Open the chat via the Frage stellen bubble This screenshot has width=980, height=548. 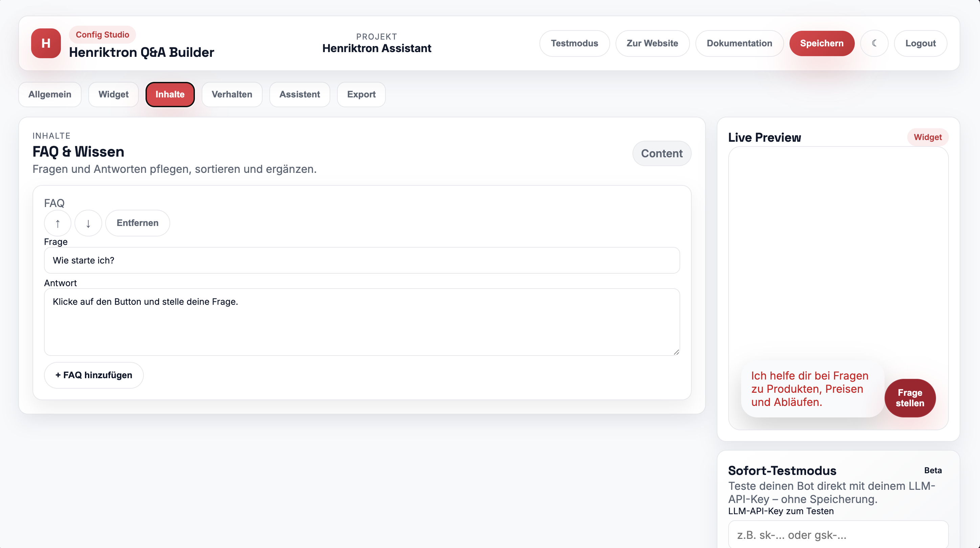click(x=910, y=398)
